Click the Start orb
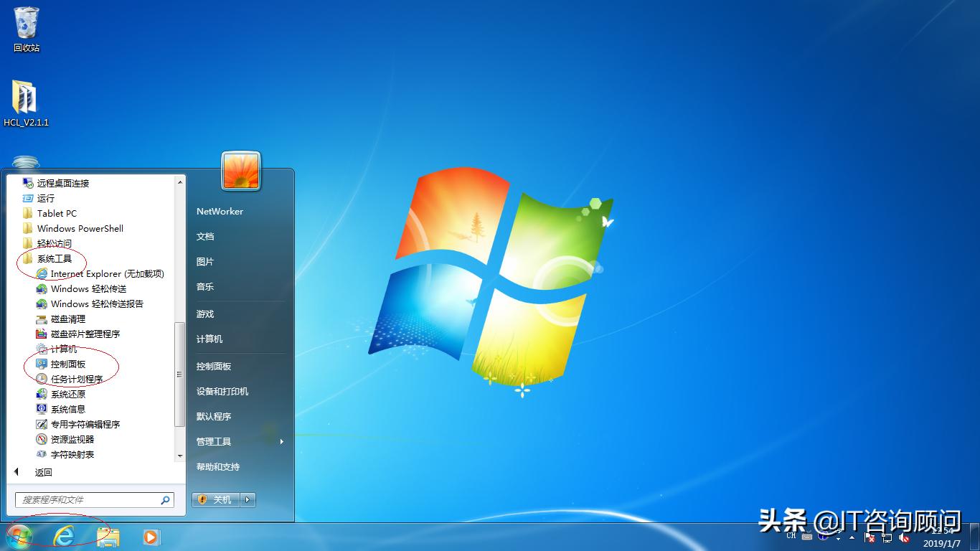The height and width of the screenshot is (551, 980). (18, 535)
